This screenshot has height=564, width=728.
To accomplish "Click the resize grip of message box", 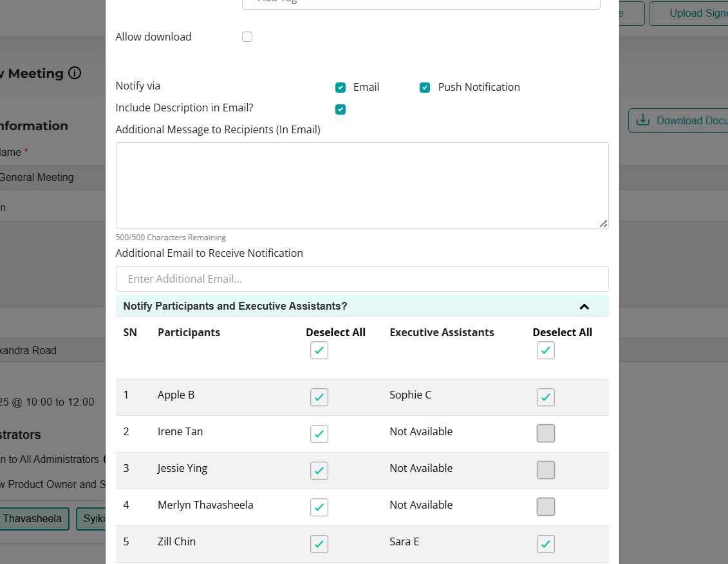I will [x=603, y=223].
